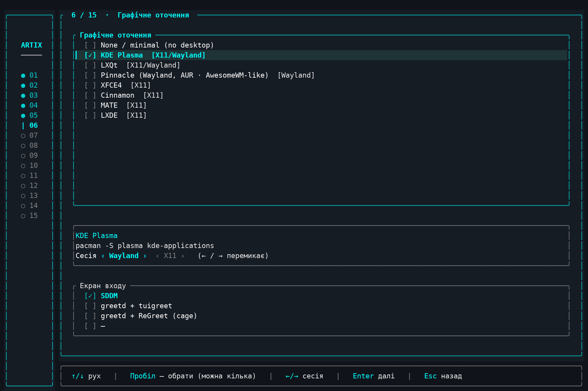
Task: Click the filled dot beside step 01
Action: pos(23,76)
